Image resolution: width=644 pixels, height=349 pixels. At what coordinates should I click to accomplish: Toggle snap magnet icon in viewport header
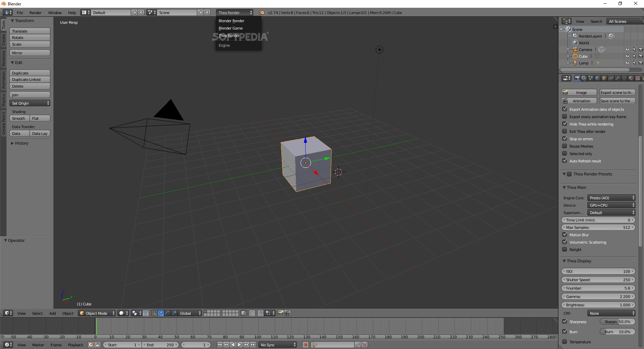(x=260, y=313)
